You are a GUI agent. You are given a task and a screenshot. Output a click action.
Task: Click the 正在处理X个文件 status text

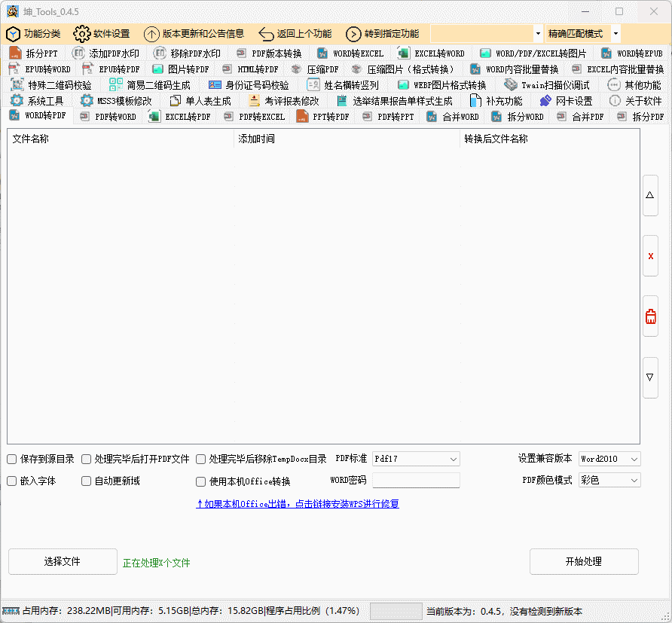[x=157, y=563]
